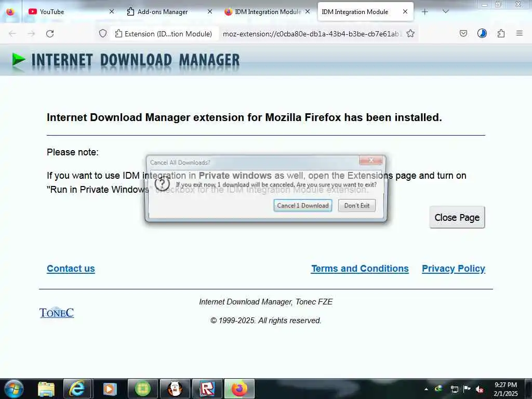This screenshot has height=399, width=532.
Task: Open a new tab with plus button
Action: pyautogui.click(x=424, y=12)
